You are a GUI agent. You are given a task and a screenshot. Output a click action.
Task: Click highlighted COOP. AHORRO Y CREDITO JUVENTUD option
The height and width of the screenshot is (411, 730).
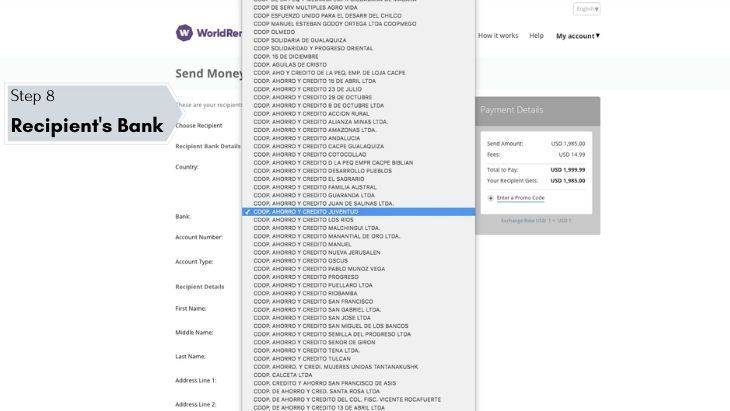[358, 212]
